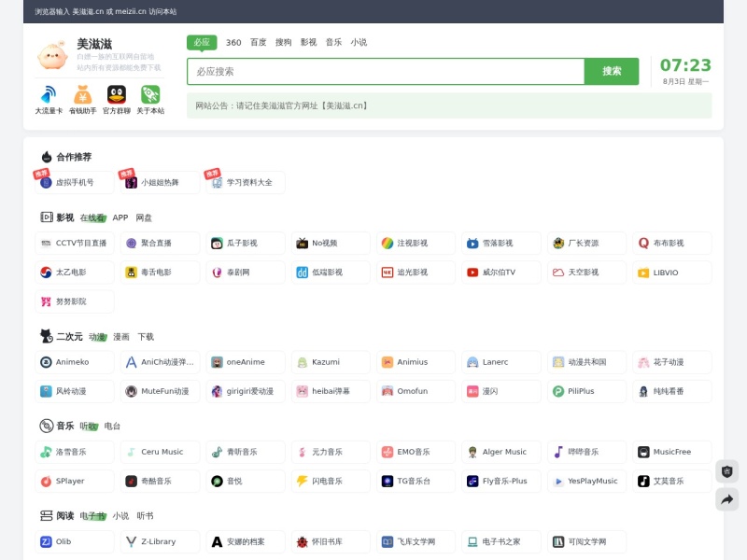Open 小姐姐热舞 recommended link
This screenshot has width=747, height=560.
pos(160,182)
